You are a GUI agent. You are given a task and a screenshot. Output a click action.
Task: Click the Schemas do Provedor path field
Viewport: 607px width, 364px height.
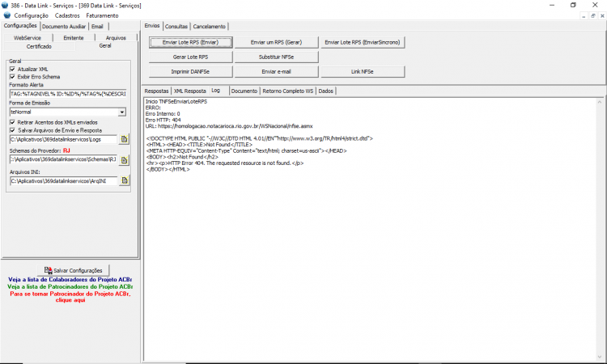click(x=63, y=159)
